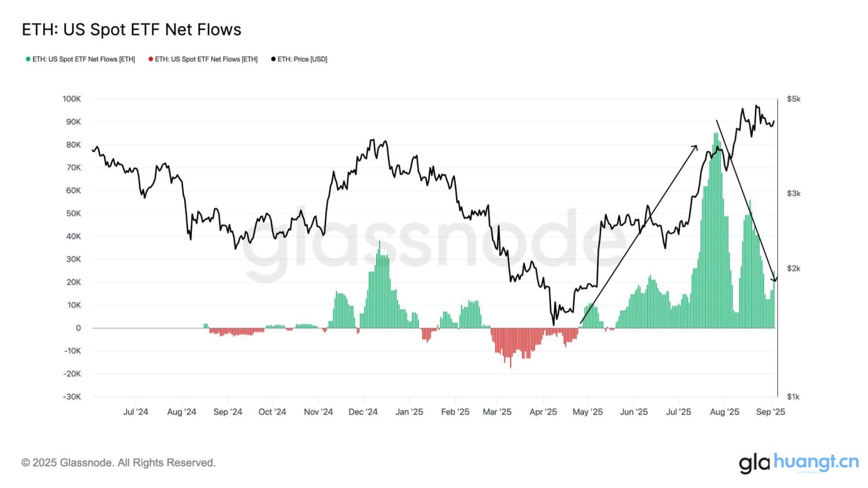Click the 100K left axis label
The height and width of the screenshot is (488, 868).
click(x=72, y=99)
